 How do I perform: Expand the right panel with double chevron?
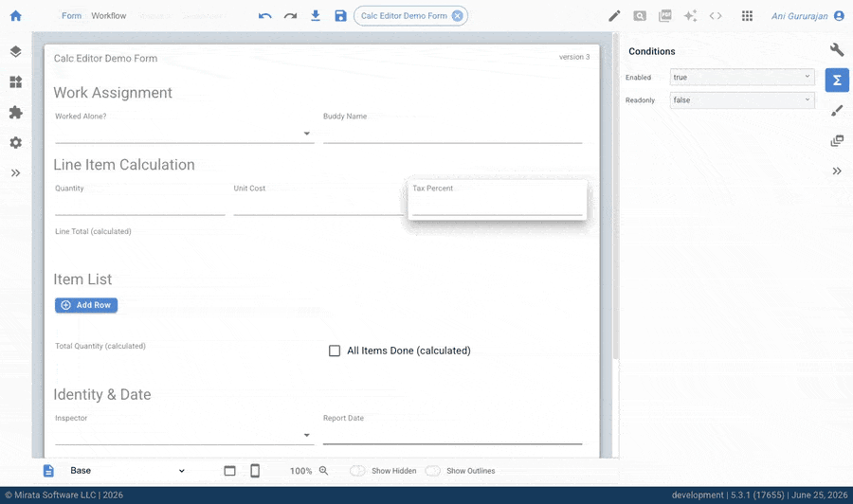837,171
